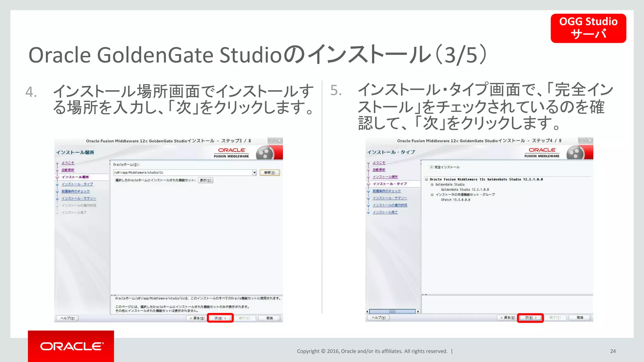
Task: Collapse the GoldenGate Studio tree node
Action: [432, 184]
